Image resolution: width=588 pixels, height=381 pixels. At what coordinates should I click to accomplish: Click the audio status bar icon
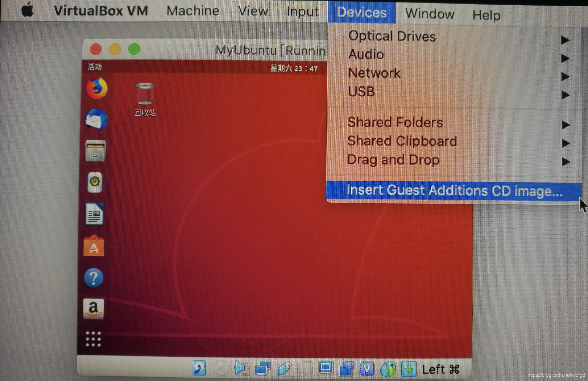[242, 368]
